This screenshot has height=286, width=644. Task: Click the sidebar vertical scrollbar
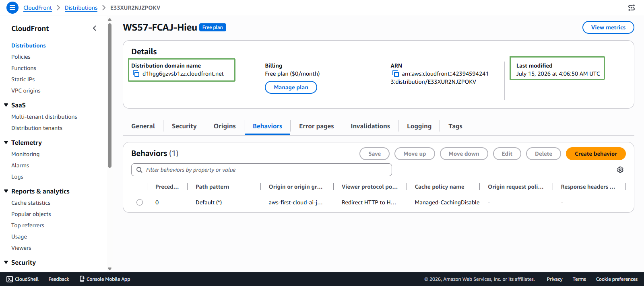109,95
